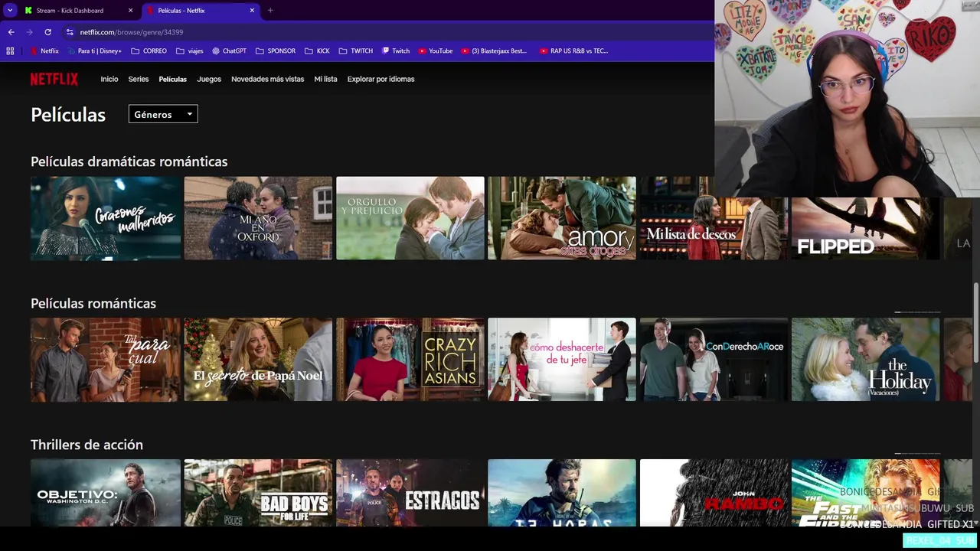The height and width of the screenshot is (551, 980).
Task: Select the John Rambo thumbnail
Action: point(714,493)
